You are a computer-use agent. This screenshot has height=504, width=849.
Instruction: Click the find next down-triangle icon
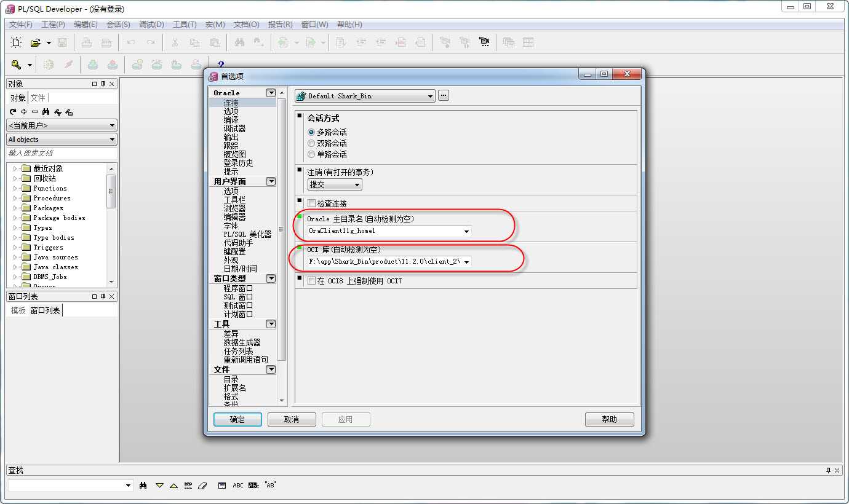click(159, 486)
